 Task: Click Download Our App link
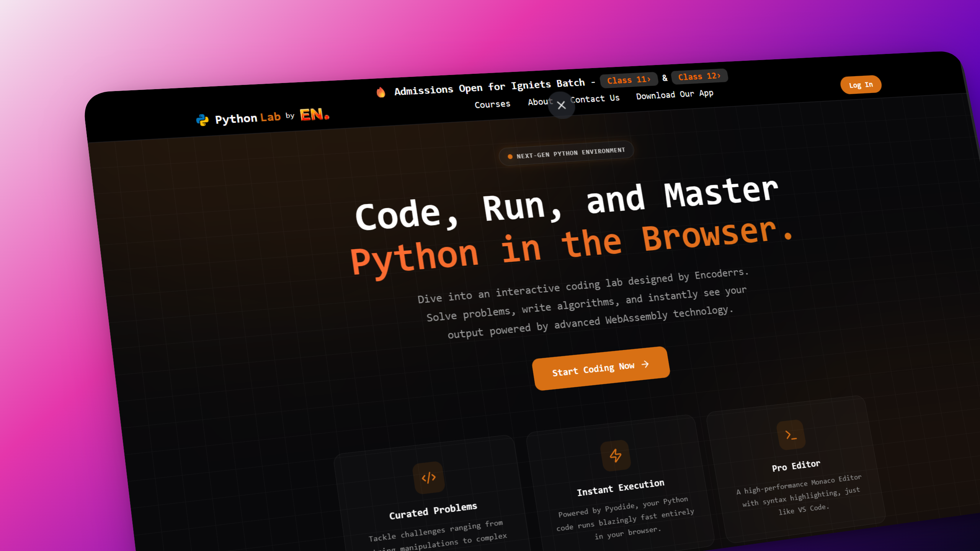click(675, 95)
